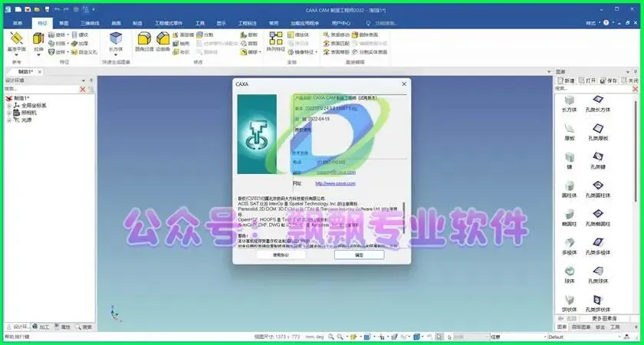Open the 拉伸 dropdown arrow

[38, 54]
